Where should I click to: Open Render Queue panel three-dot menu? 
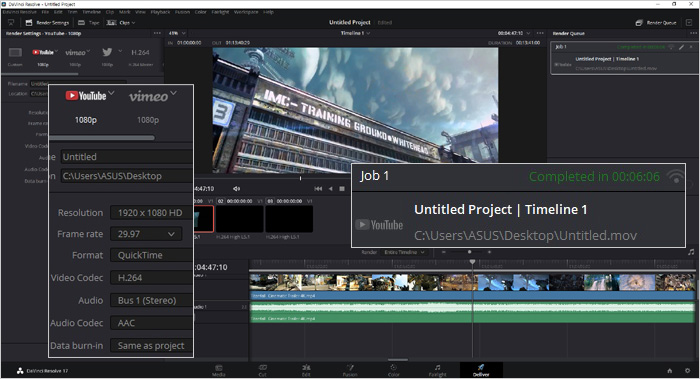point(693,33)
